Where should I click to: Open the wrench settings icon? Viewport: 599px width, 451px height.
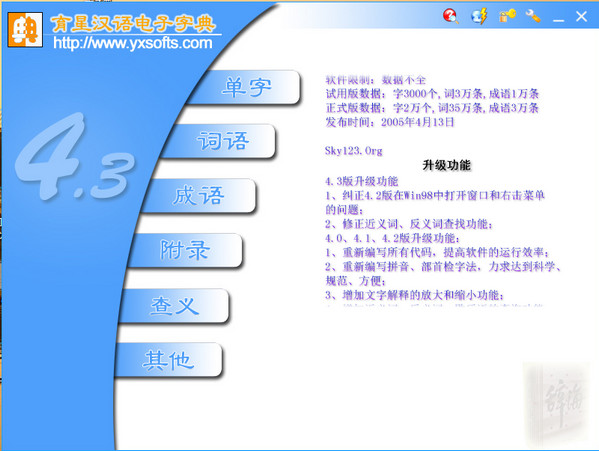pyautogui.click(x=533, y=16)
